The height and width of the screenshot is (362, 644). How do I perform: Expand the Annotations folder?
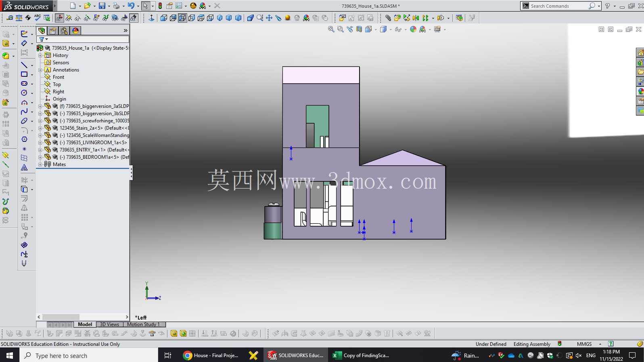(x=40, y=70)
